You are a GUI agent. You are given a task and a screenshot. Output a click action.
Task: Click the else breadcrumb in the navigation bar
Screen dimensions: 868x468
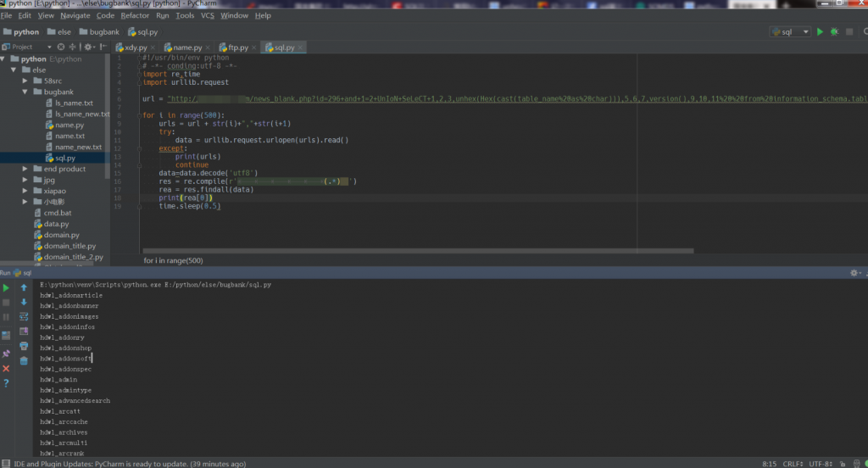point(59,32)
